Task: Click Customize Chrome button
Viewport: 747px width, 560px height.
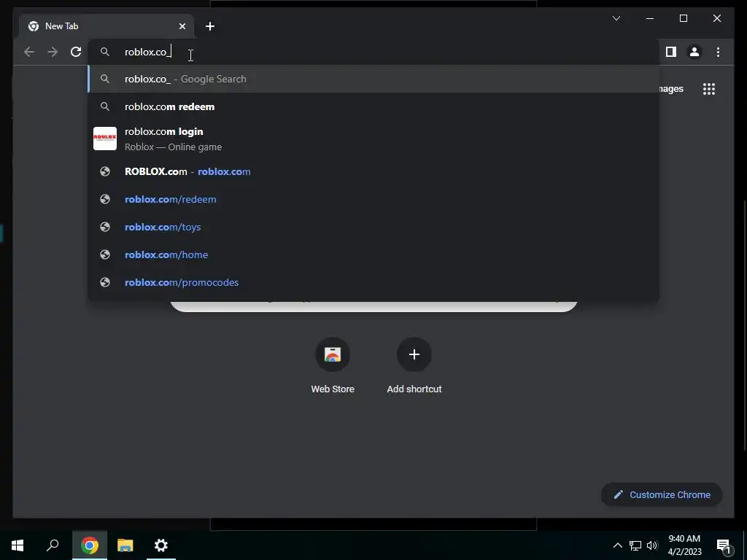Action: [x=662, y=495]
